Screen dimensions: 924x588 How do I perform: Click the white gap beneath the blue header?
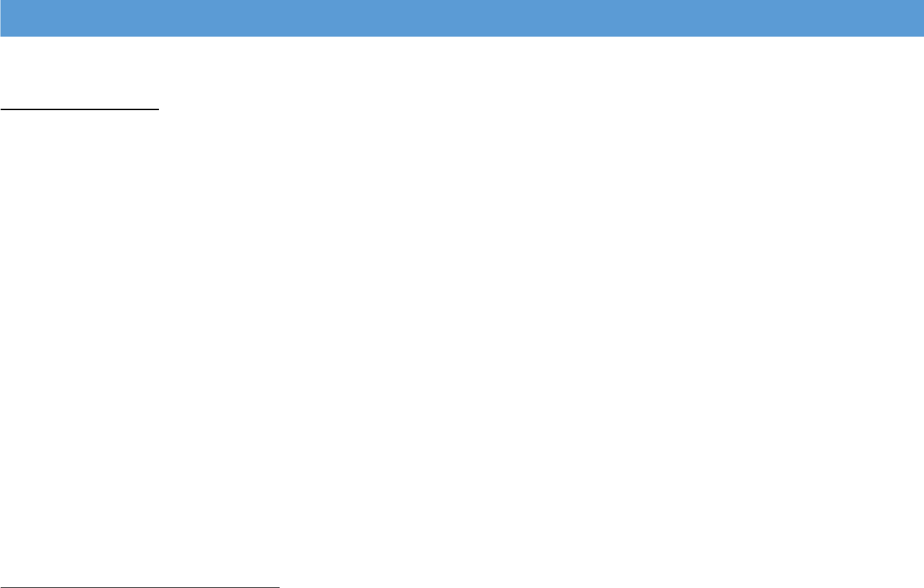click(x=462, y=71)
